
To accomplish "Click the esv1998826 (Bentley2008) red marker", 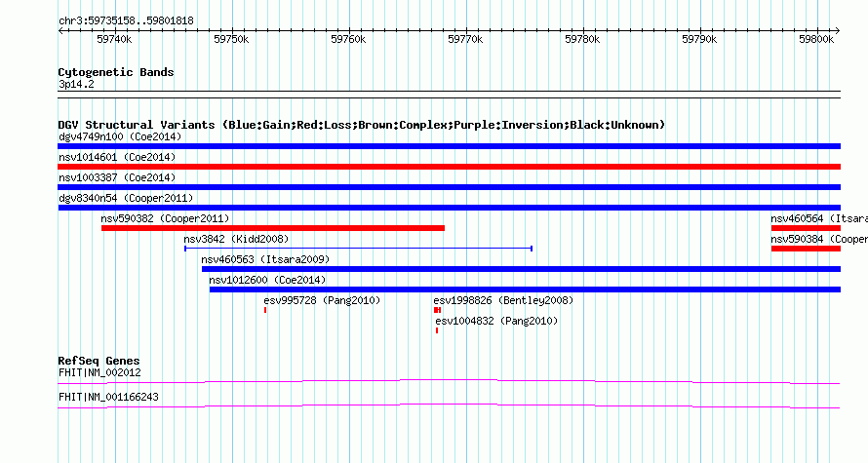I will click(x=437, y=310).
